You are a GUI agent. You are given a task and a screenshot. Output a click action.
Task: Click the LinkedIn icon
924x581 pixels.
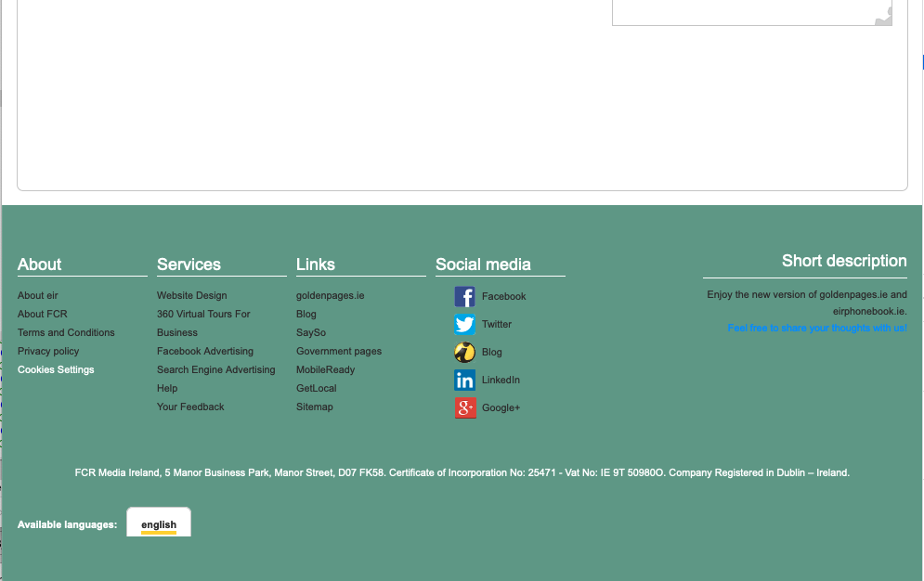click(464, 381)
